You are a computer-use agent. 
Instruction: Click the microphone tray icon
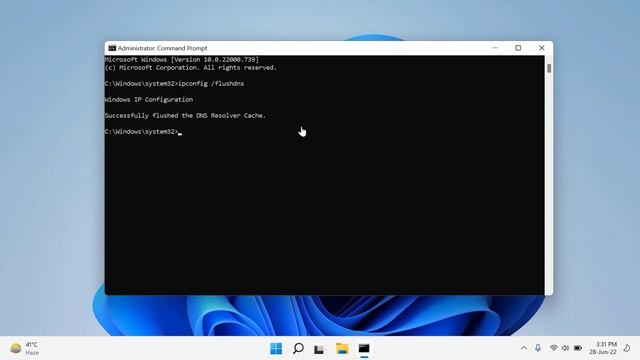[538, 348]
